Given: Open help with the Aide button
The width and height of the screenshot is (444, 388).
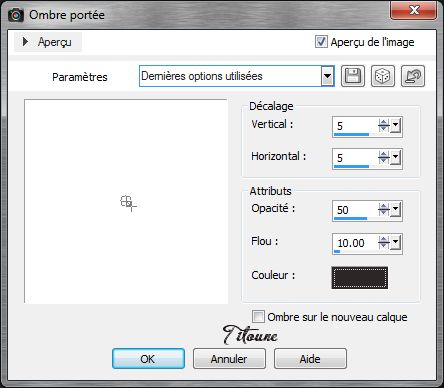Looking at the screenshot, I should [310, 359].
